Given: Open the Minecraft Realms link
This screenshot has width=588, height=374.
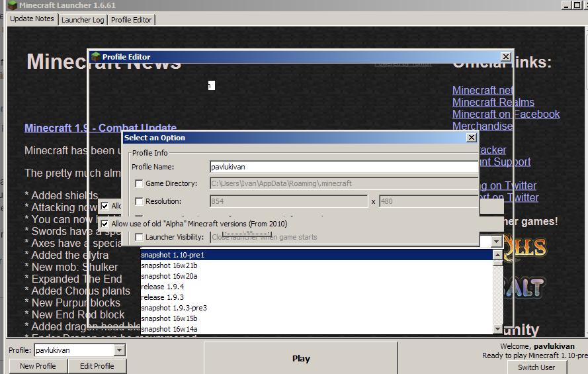Looking at the screenshot, I should [x=493, y=103].
